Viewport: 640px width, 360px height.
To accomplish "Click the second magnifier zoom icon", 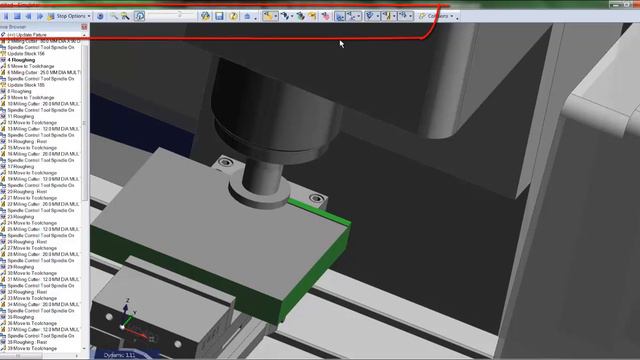I will pyautogui.click(x=125, y=16).
